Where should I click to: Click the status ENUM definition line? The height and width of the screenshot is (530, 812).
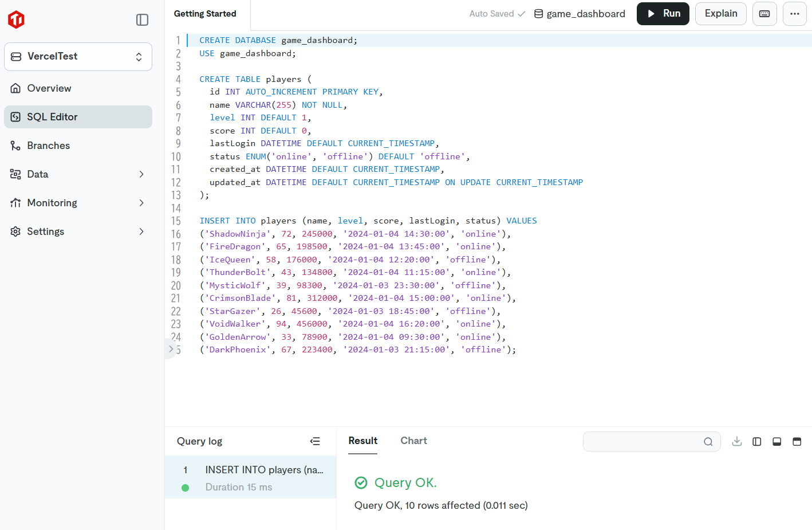[340, 156]
